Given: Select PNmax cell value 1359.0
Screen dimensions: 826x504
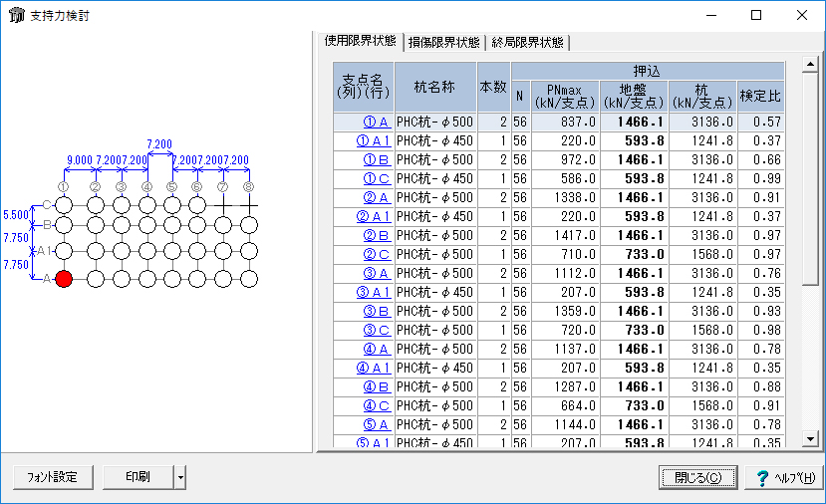Looking at the screenshot, I should click(565, 312).
